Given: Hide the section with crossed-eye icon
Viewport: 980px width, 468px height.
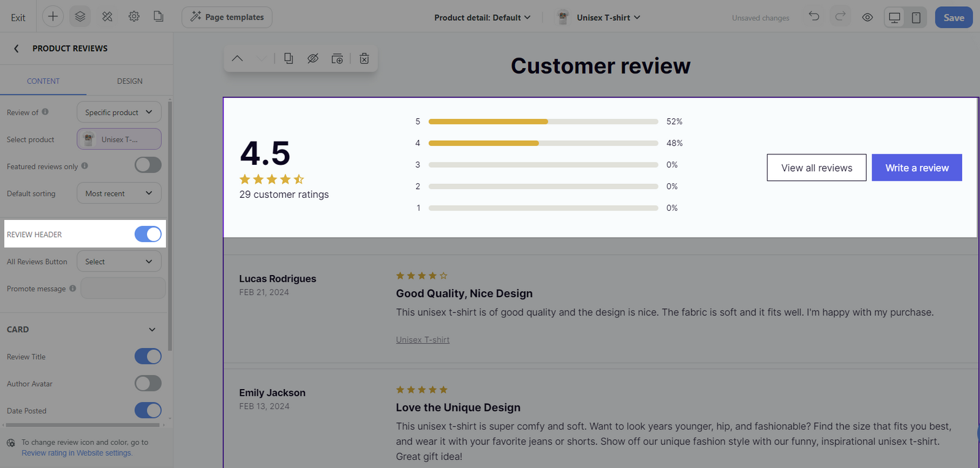Looking at the screenshot, I should click(x=313, y=58).
